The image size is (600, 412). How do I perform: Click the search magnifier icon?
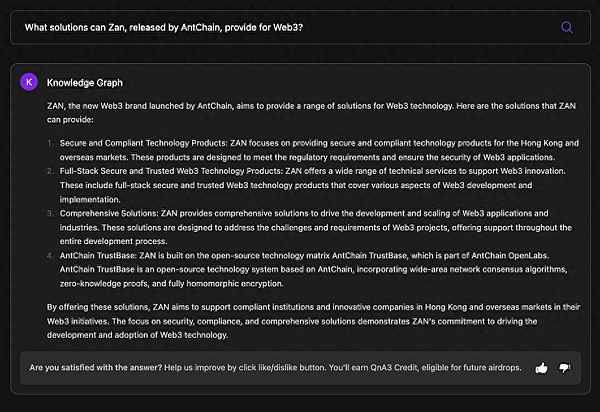(x=567, y=27)
